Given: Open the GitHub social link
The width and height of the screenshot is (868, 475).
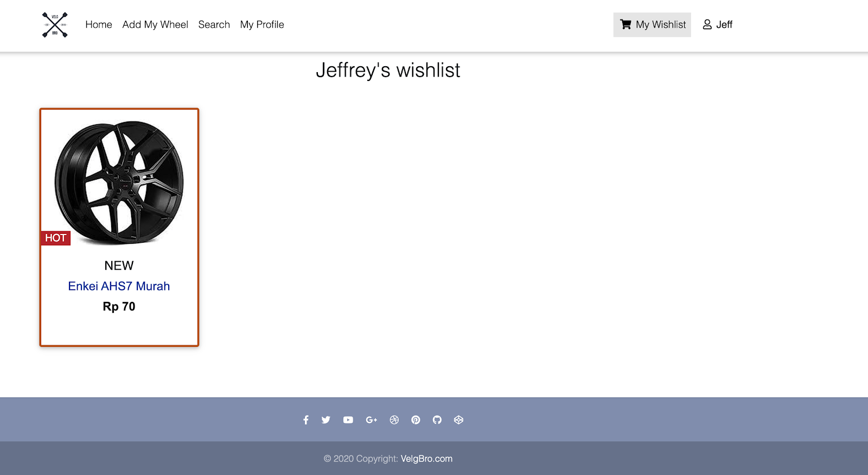Looking at the screenshot, I should [x=437, y=420].
